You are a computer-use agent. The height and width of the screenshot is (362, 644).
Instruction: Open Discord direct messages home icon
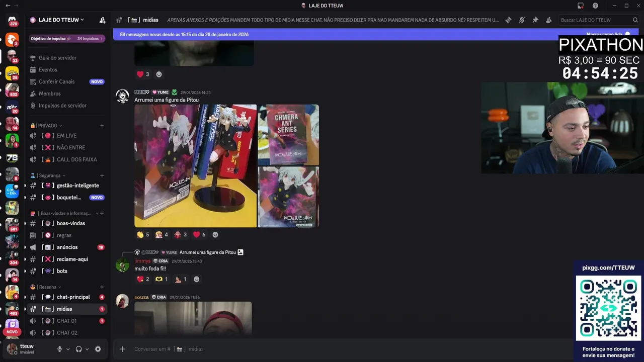point(12,20)
